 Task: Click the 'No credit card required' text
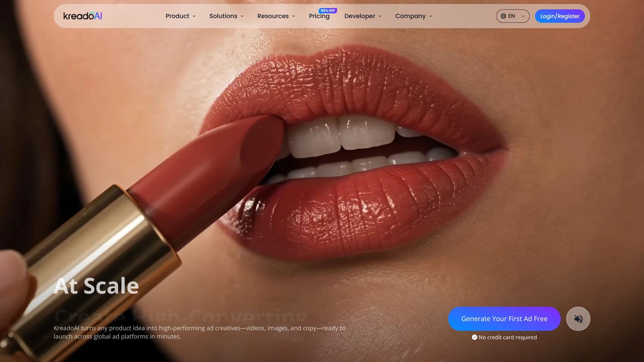[507, 337]
